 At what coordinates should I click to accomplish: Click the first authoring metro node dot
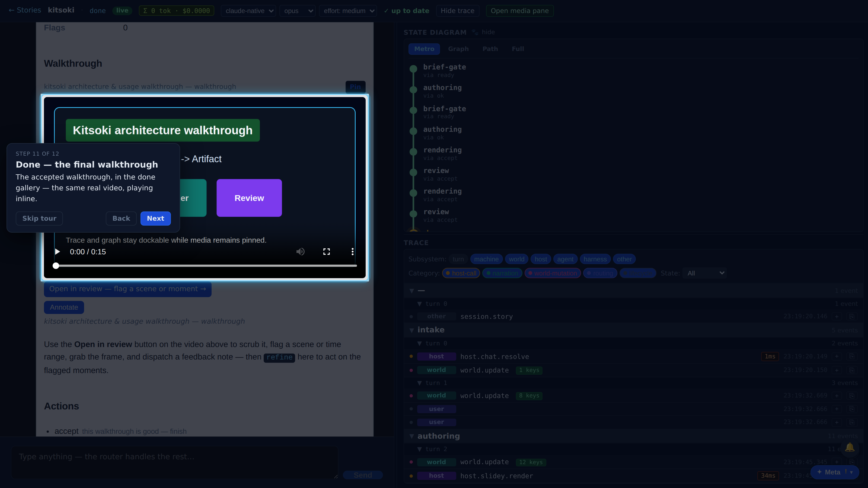(x=413, y=89)
